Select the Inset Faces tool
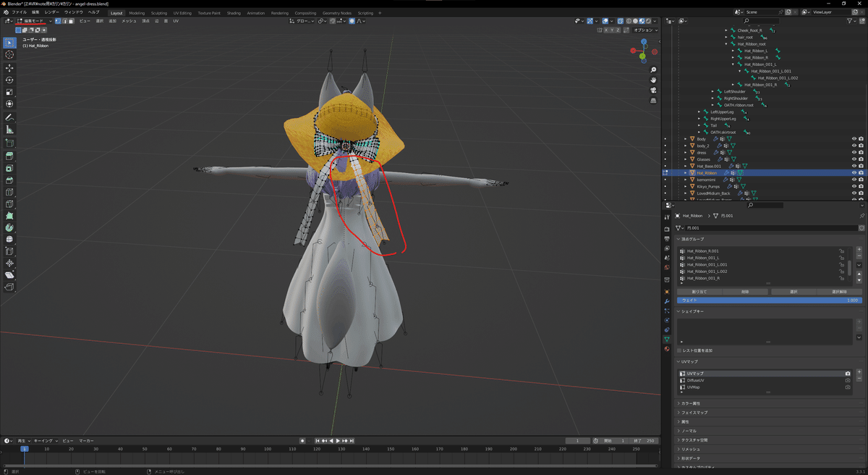868x475 pixels. tap(9, 168)
